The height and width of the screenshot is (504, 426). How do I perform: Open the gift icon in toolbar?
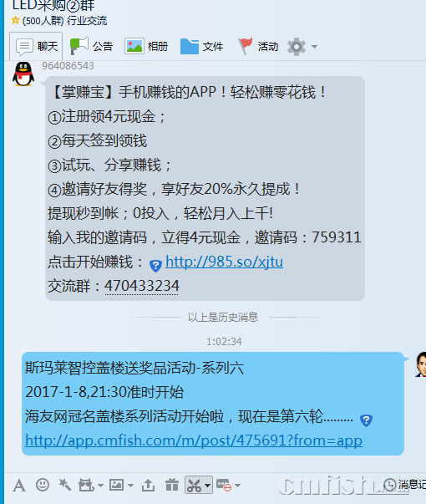pyautogui.click(x=172, y=485)
